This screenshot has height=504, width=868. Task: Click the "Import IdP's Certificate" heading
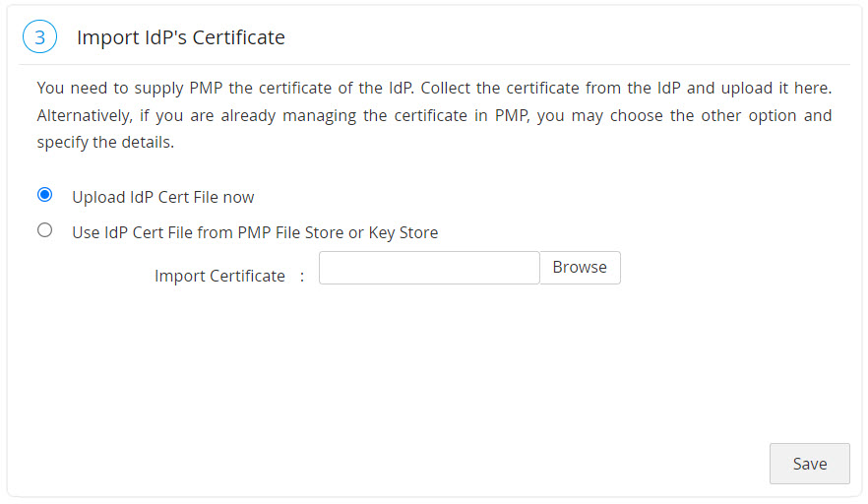click(x=180, y=37)
